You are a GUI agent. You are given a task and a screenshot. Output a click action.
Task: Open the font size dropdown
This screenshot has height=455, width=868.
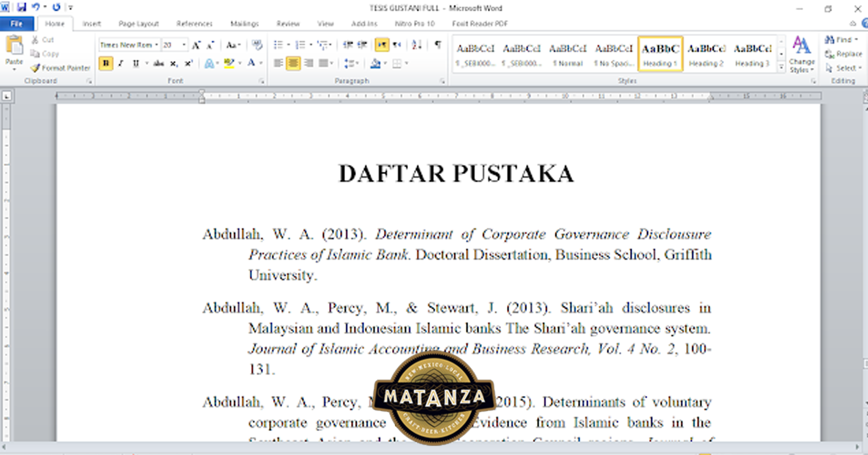pos(184,45)
